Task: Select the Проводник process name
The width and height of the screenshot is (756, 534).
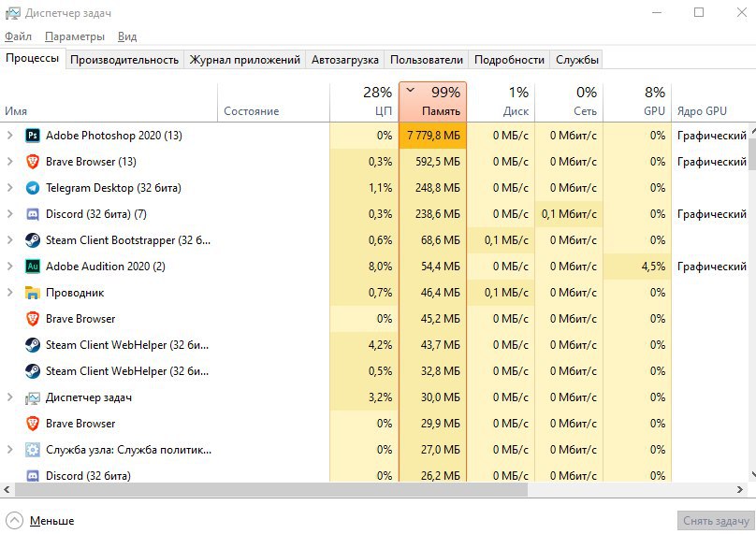Action: coord(75,293)
